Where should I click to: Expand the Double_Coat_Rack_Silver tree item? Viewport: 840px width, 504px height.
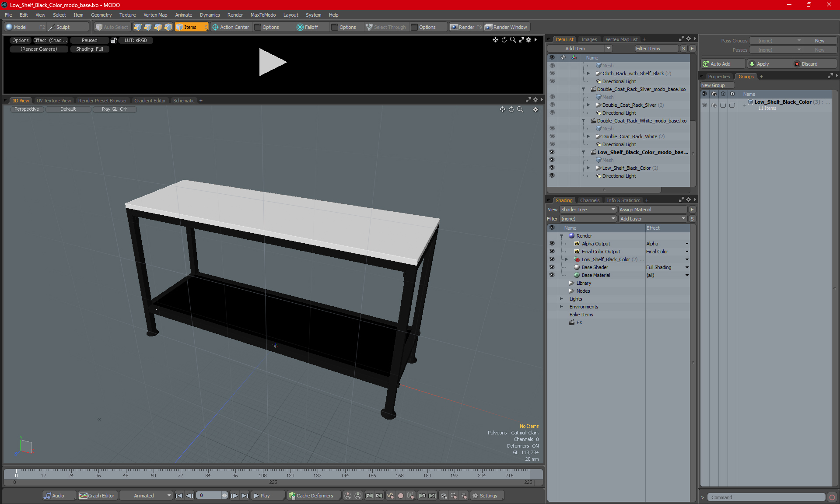coord(588,105)
